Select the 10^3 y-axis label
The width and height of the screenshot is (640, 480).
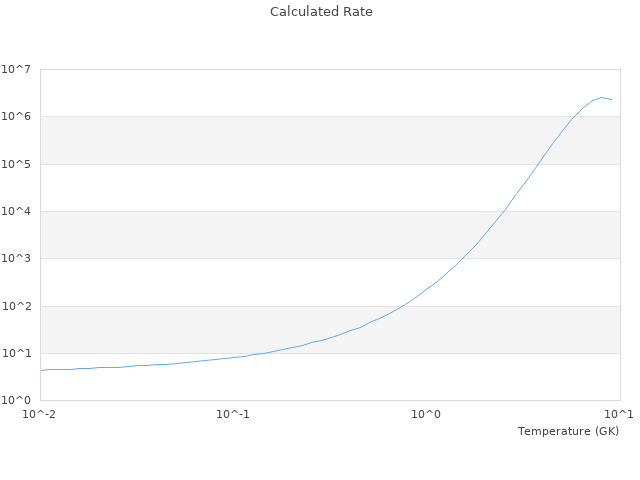pos(16,259)
